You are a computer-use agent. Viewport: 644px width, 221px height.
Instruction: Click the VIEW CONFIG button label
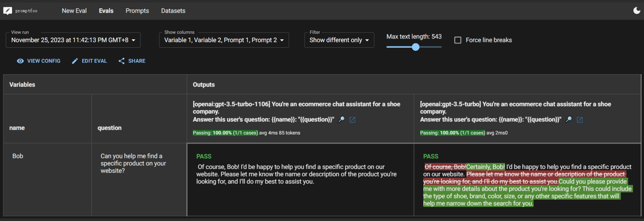[x=44, y=61]
